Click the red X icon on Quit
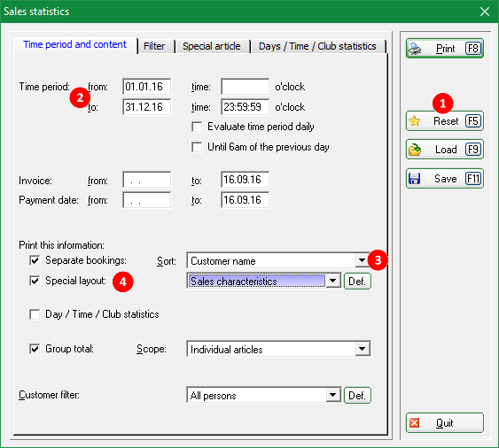Viewport: 499px width, 448px height. point(414,423)
